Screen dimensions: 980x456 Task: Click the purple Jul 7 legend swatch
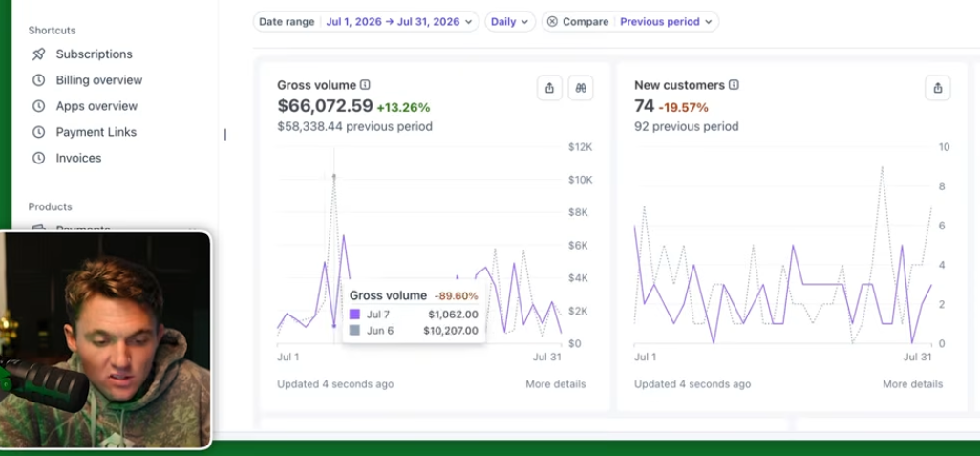354,314
